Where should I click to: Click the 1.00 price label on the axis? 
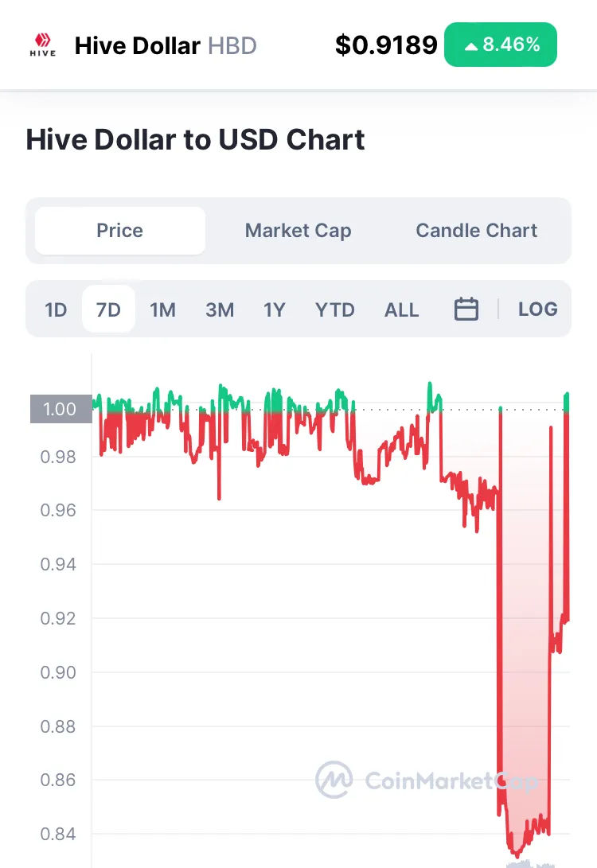click(x=60, y=409)
